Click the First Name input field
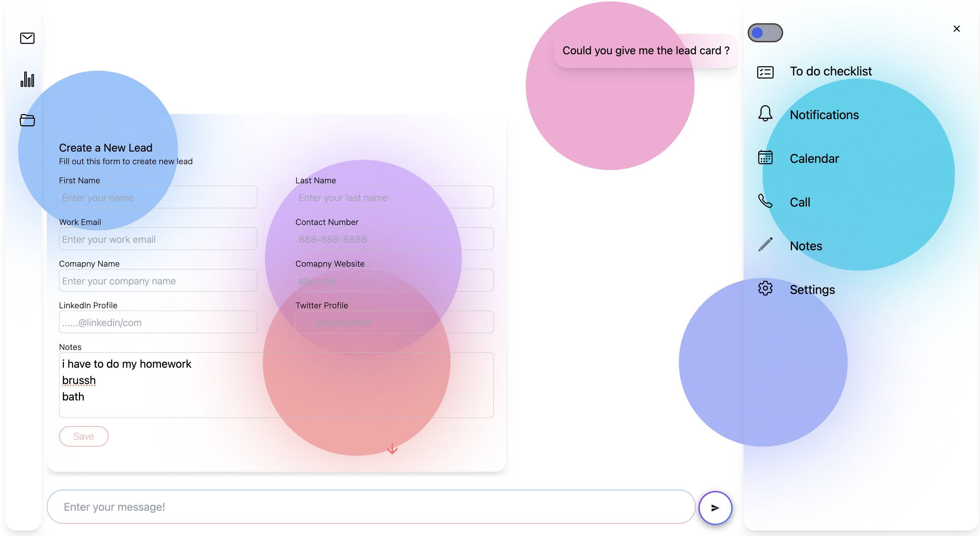Screen dimensions: 980x536 [158, 197]
